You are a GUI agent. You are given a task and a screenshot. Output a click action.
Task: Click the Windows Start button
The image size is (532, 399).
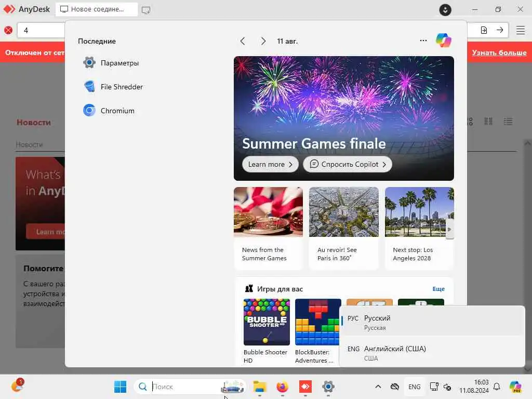coord(120,387)
